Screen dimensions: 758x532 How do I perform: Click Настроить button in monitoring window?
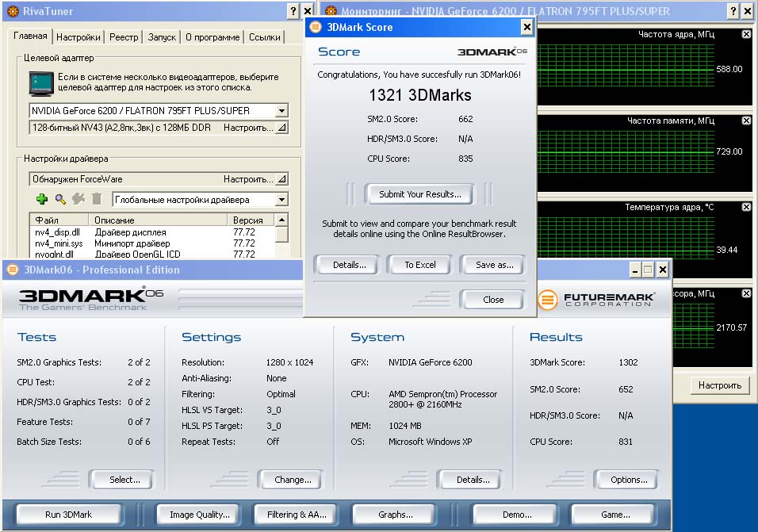point(720,385)
